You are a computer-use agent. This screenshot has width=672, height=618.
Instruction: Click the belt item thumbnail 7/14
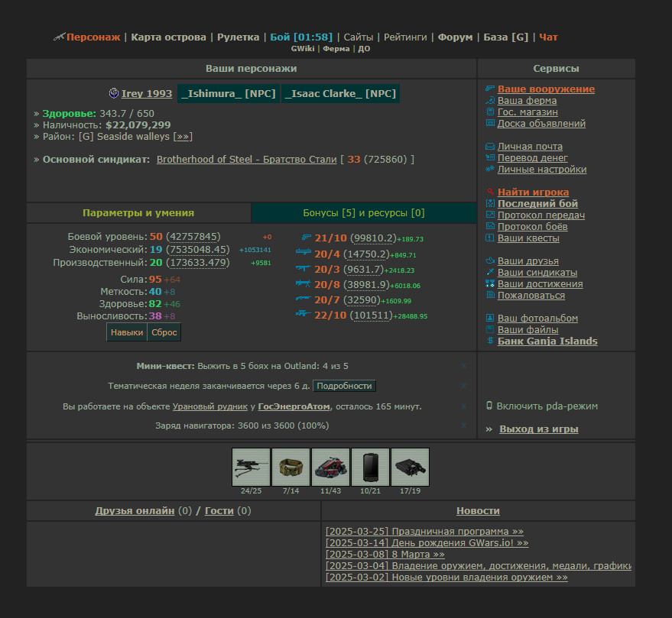coord(291,467)
